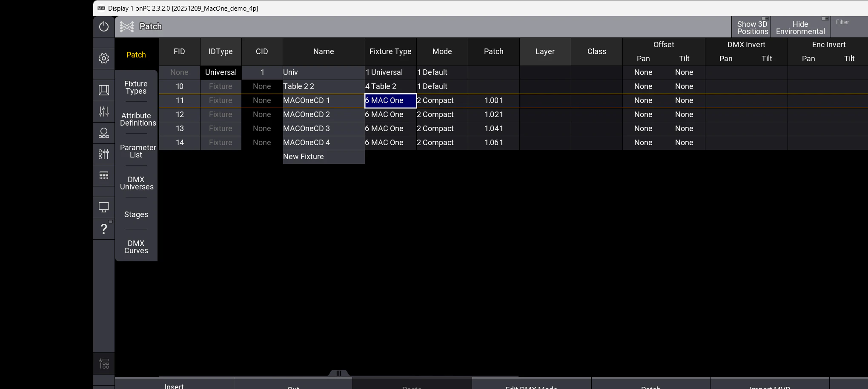
Task: Open the gear settings menu icon
Action: [x=104, y=58]
